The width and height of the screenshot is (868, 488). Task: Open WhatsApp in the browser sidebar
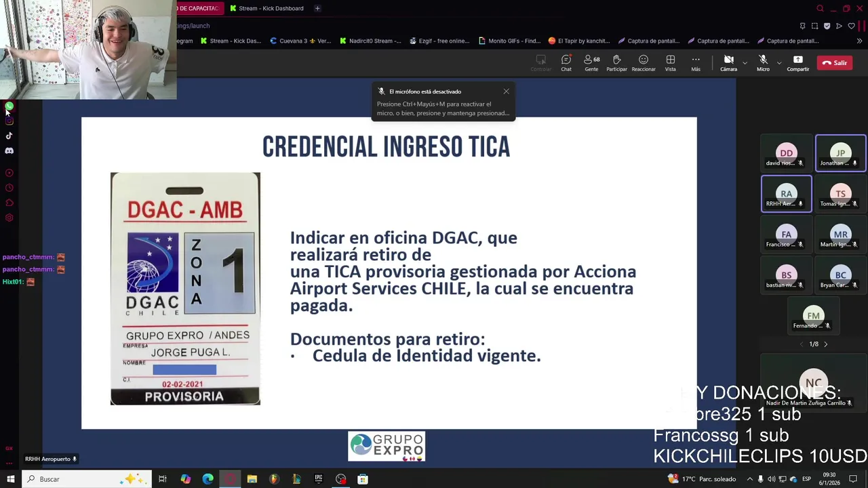(x=9, y=106)
